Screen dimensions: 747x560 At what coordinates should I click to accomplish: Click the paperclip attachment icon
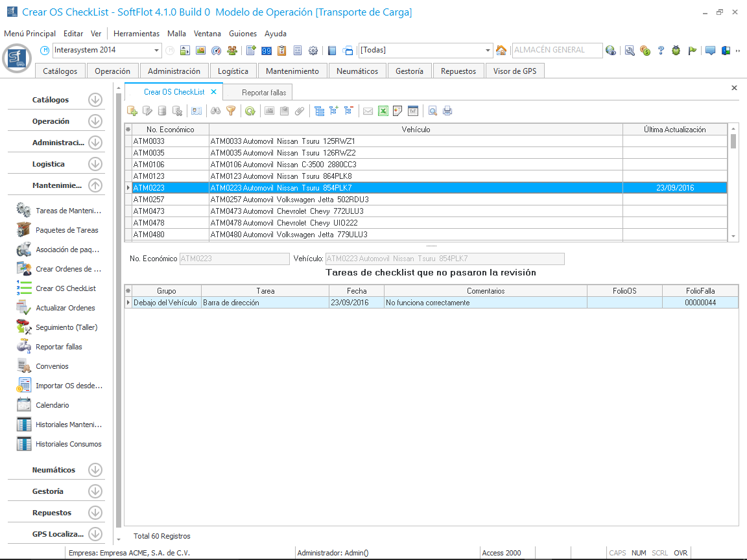(x=299, y=111)
